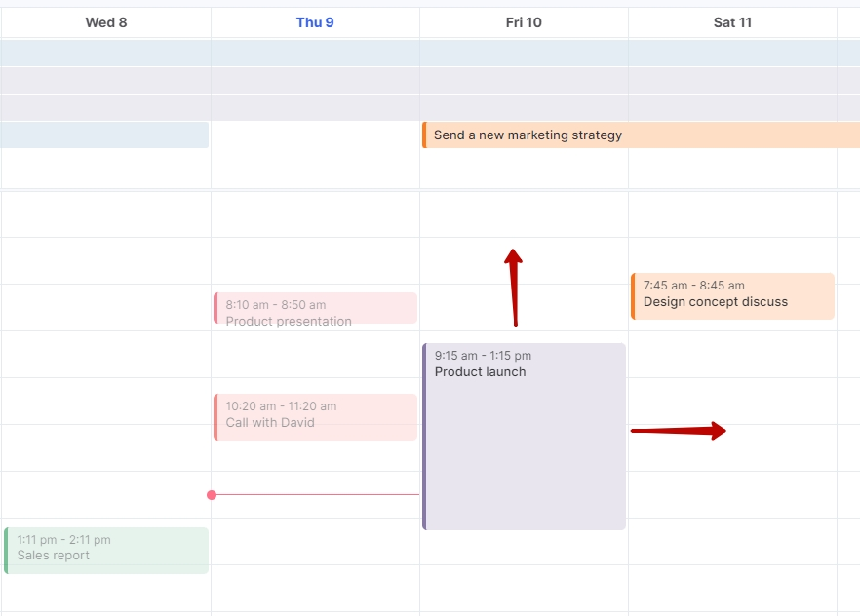This screenshot has height=616, width=860.
Task: Click empty all-day cell left of marketing strategy
Action: point(315,135)
